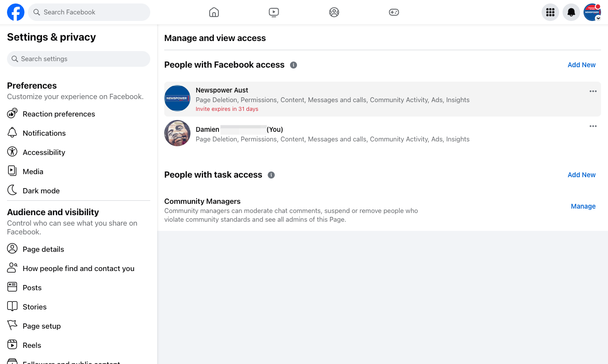Click the Posts icon in sidebar
The height and width of the screenshot is (364, 608).
(12, 287)
